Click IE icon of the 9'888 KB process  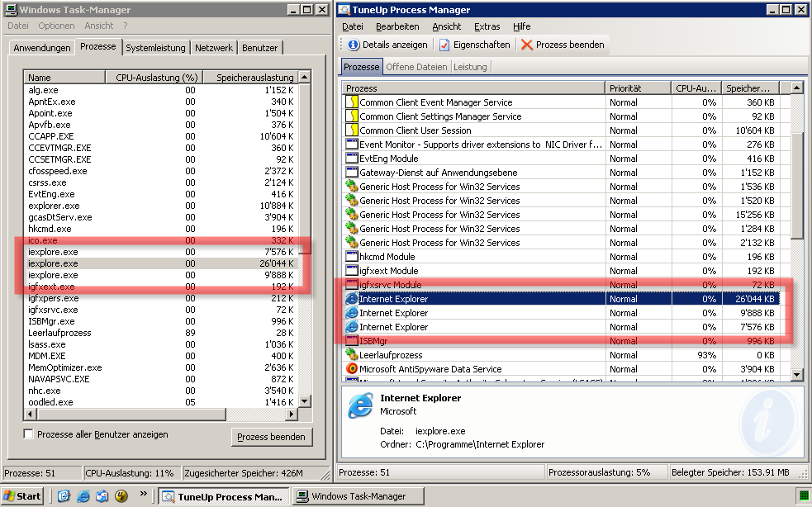[352, 312]
